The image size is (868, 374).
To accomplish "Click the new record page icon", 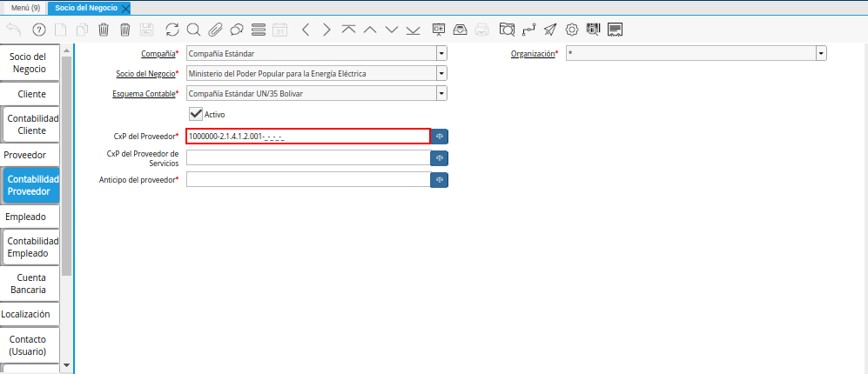I will click(61, 30).
